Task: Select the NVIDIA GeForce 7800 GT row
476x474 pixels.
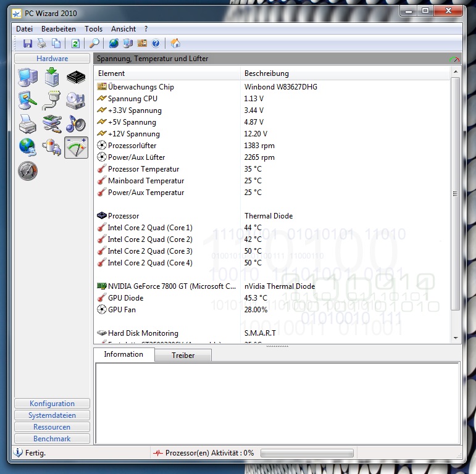Action: 272,286
